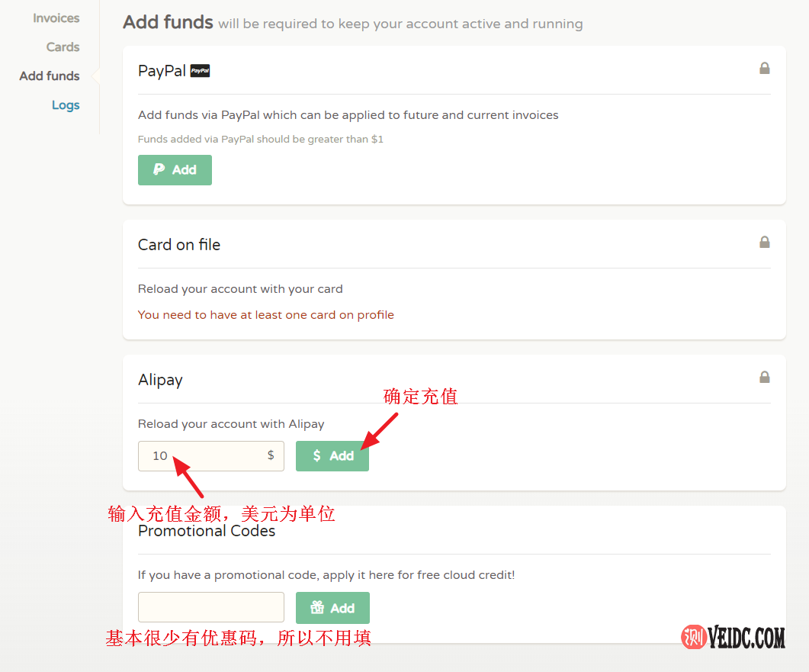Open the Cards section in sidebar
This screenshot has height=672, width=809.
(x=63, y=47)
